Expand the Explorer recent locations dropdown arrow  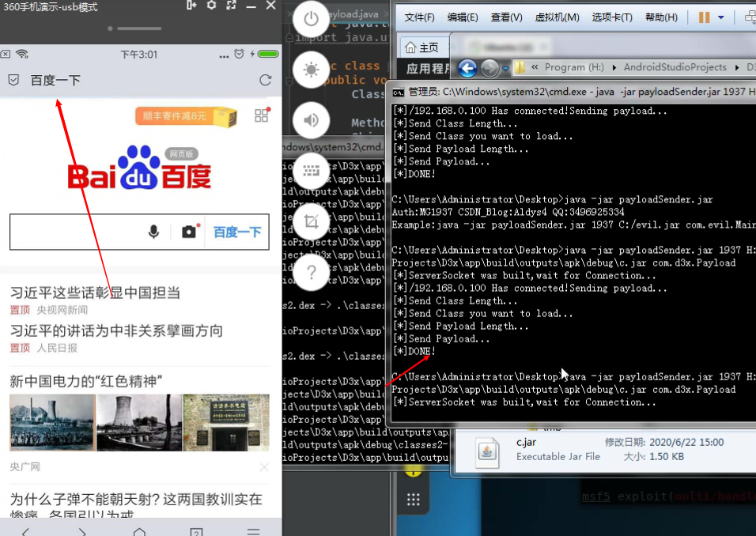(505, 69)
